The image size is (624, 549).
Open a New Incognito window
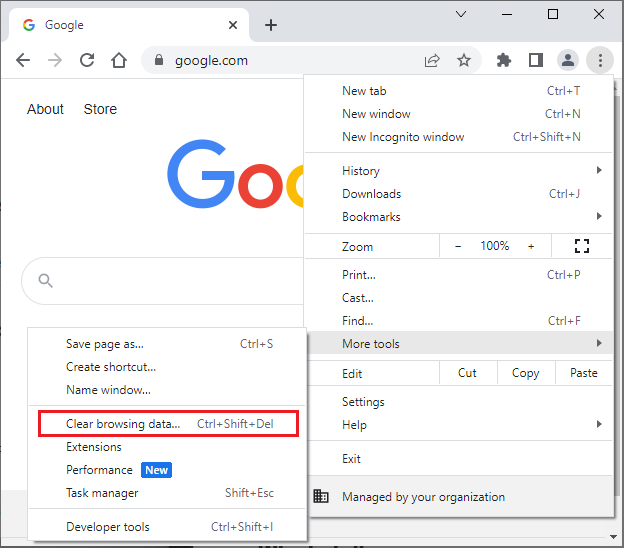pos(458,137)
